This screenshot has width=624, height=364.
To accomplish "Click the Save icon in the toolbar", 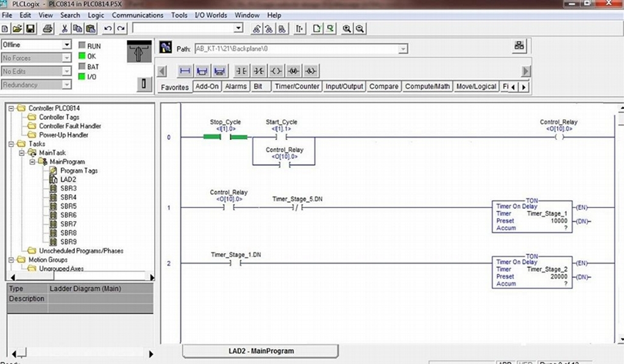I will (x=30, y=29).
